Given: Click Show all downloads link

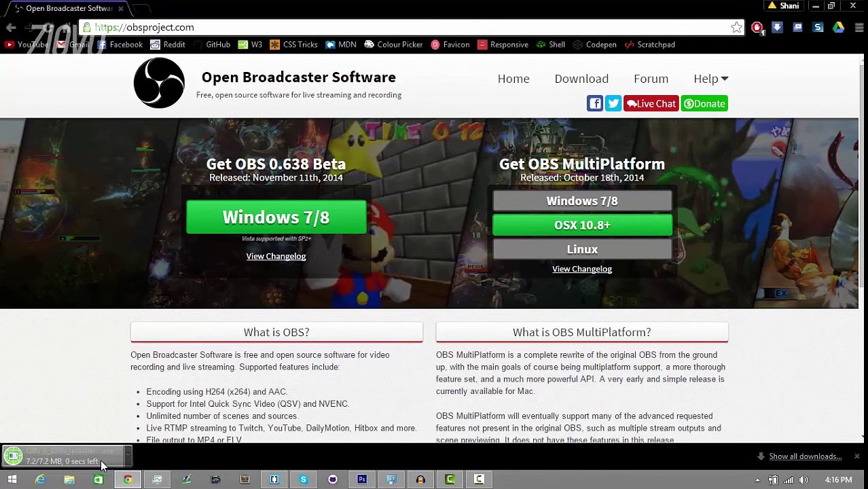Looking at the screenshot, I should point(805,456).
